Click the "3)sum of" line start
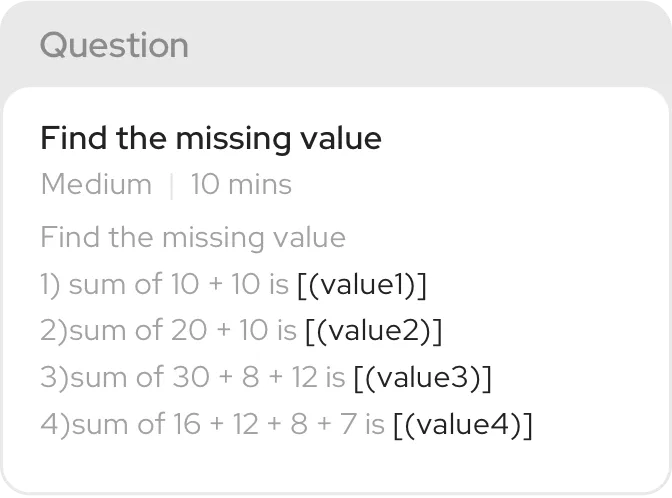Viewport: 672px width, 498px height. 102,378
